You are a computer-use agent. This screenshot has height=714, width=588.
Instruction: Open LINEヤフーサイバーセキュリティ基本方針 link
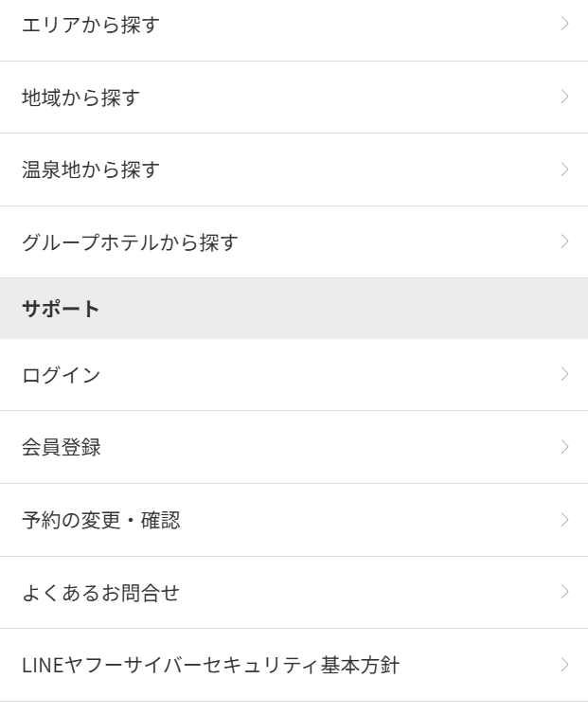coord(294,665)
